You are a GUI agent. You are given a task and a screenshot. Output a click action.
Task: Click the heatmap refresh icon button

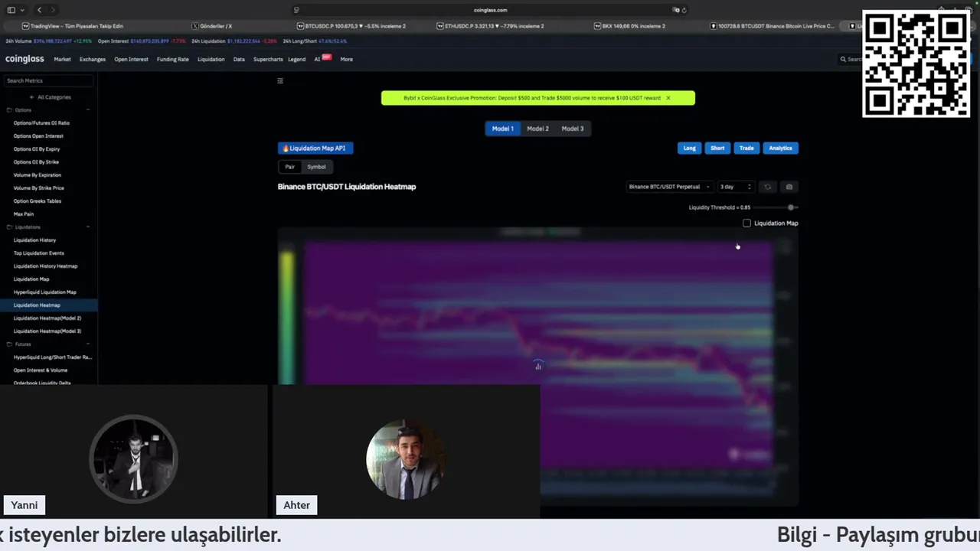point(768,187)
